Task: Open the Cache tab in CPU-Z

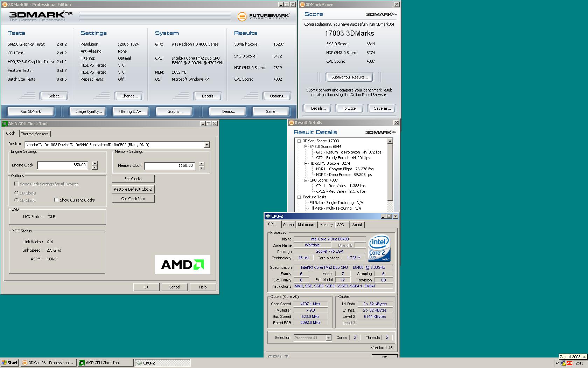Action: pyautogui.click(x=288, y=225)
